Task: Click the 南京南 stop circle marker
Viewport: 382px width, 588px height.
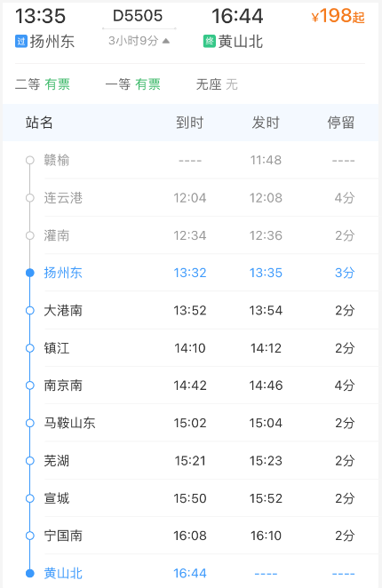Action: [x=29, y=385]
